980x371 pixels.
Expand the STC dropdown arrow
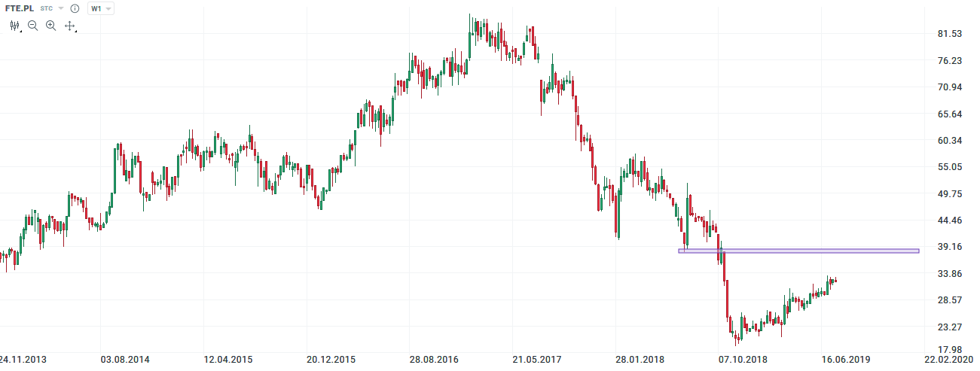pos(61,8)
